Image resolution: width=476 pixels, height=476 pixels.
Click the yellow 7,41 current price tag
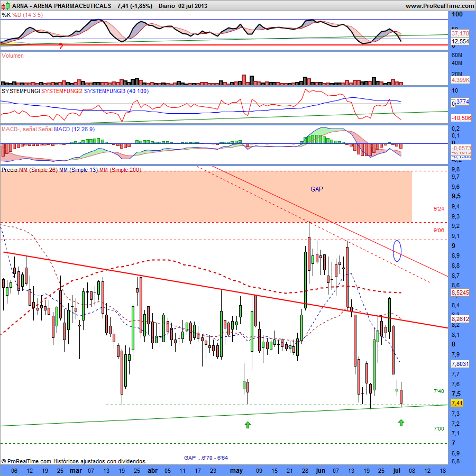pos(457,403)
